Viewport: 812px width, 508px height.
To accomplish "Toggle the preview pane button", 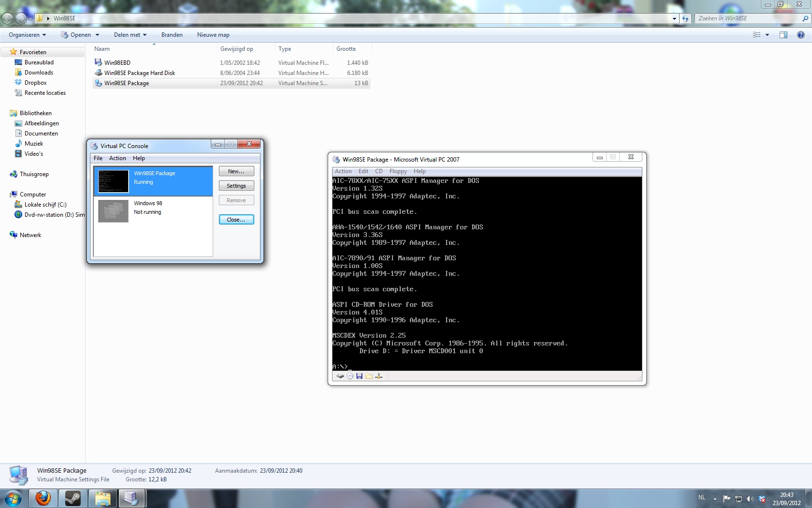I will [783, 35].
